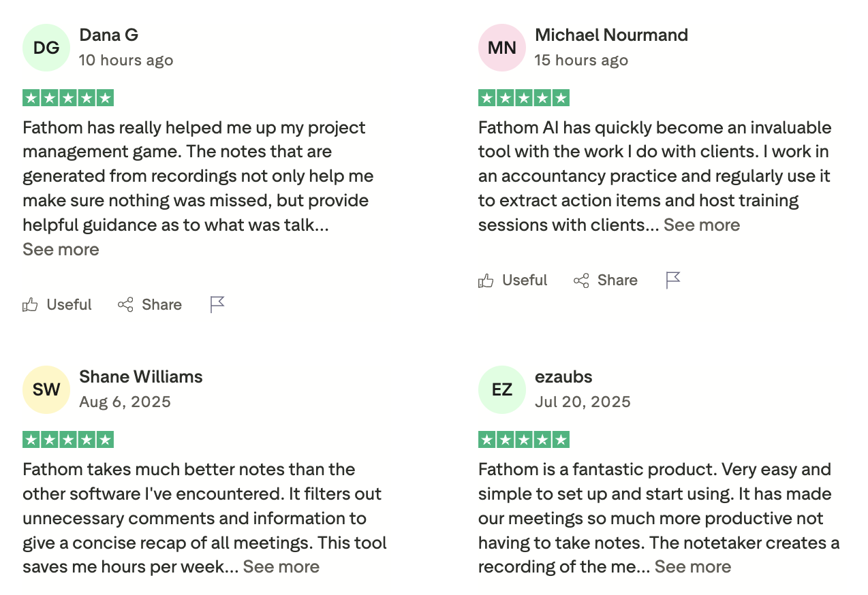
Task: Mark Dana G's review as Useful
Action: pos(57,304)
